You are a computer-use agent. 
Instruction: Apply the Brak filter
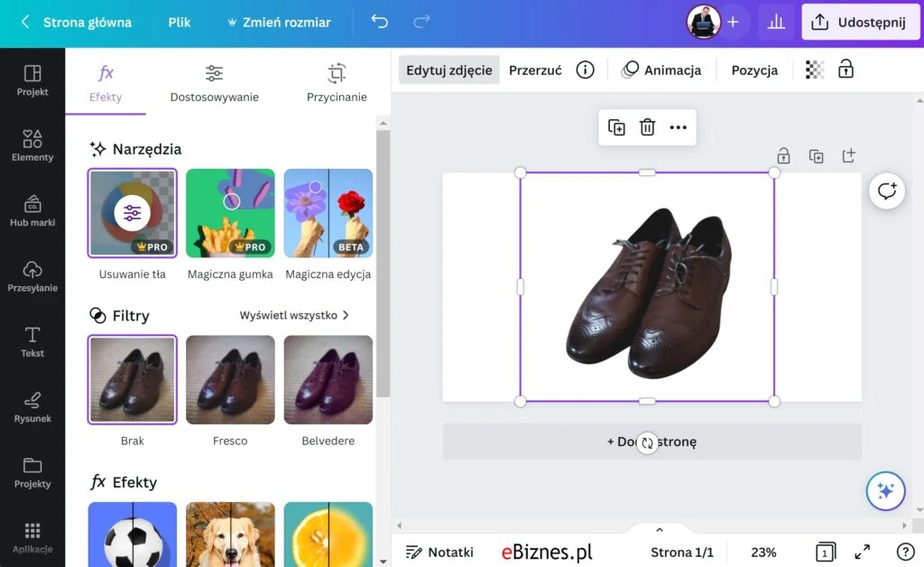[132, 380]
